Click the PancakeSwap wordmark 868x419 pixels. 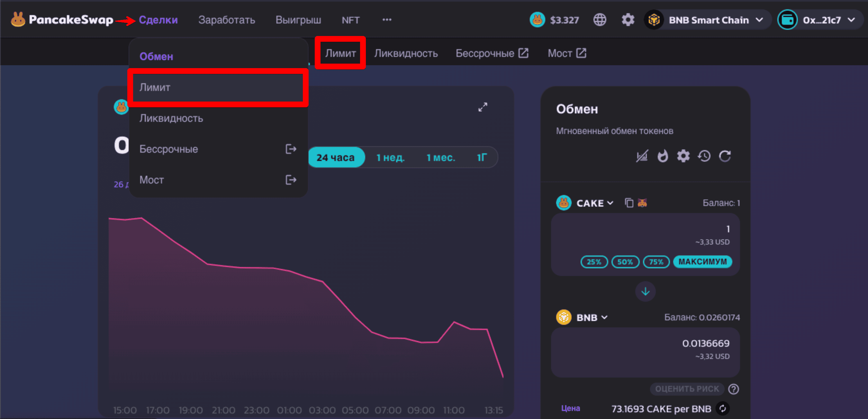71,20
